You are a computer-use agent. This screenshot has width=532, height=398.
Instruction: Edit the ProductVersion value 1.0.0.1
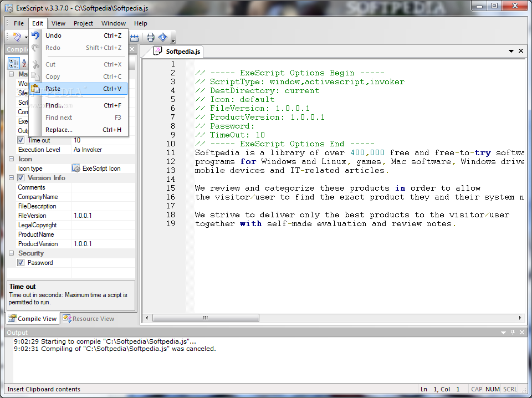point(103,243)
